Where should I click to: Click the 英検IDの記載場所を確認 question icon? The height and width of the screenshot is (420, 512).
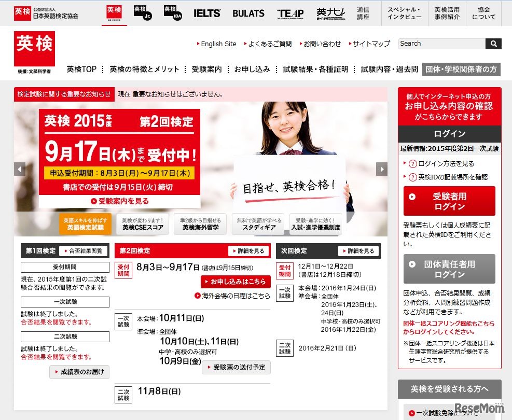[x=413, y=177]
